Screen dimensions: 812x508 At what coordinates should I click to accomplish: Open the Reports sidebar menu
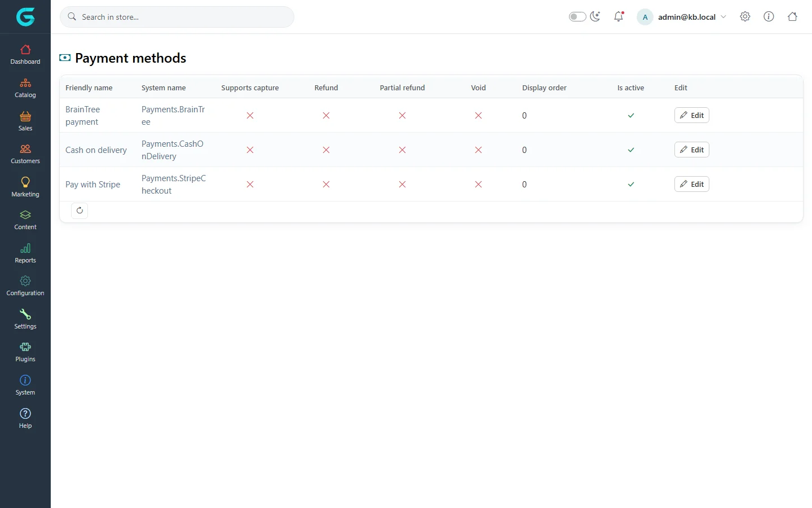point(25,253)
